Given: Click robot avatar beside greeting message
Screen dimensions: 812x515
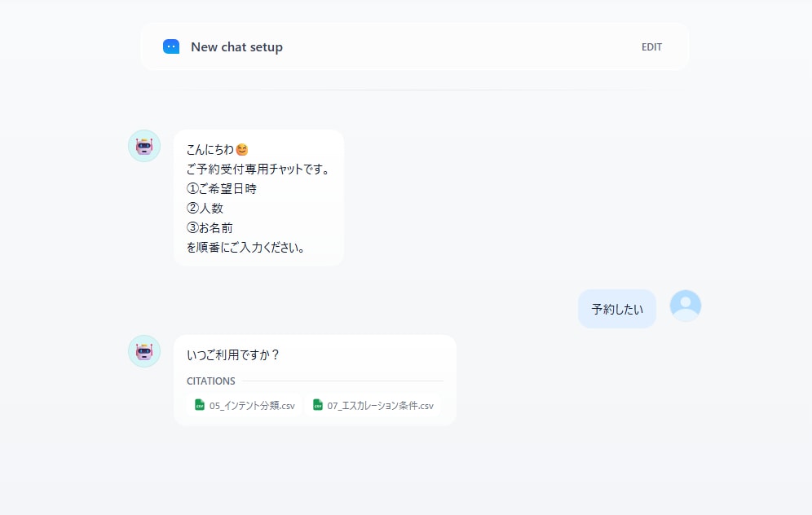Looking at the screenshot, I should point(144,146).
